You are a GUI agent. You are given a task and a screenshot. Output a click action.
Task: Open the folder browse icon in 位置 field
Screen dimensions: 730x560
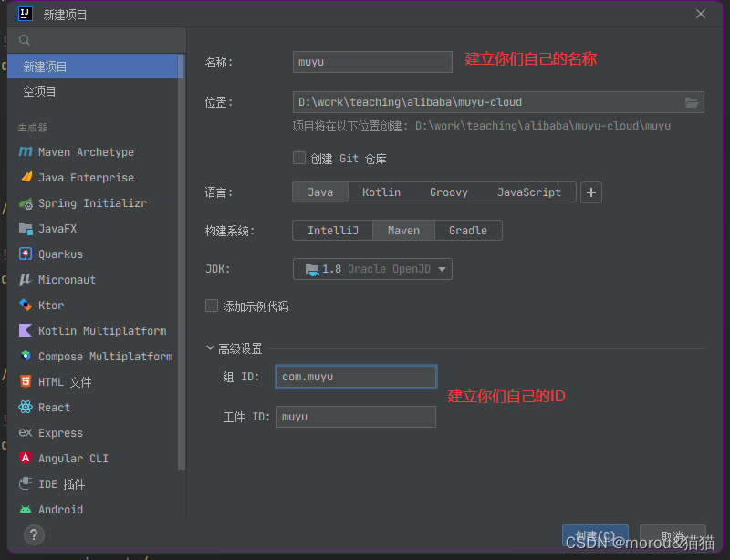point(692,102)
